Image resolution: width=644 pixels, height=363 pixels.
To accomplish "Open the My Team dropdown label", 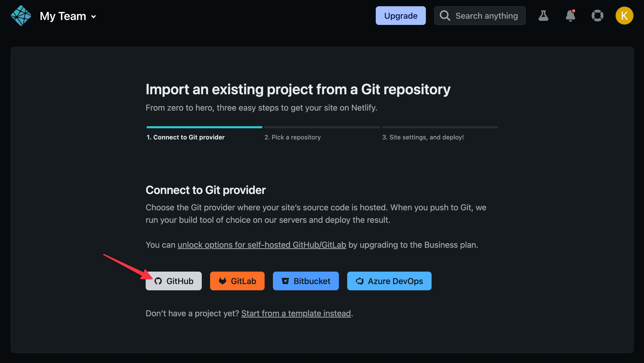I will point(63,16).
